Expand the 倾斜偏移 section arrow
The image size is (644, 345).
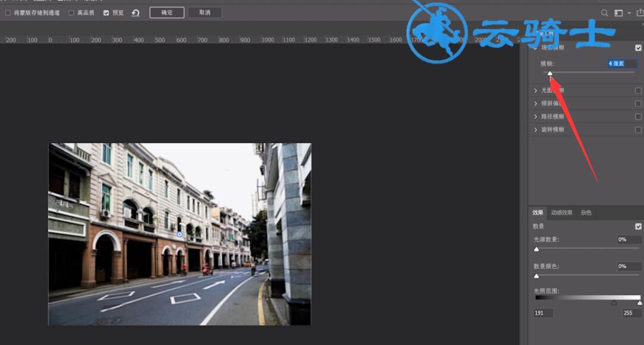pos(536,103)
